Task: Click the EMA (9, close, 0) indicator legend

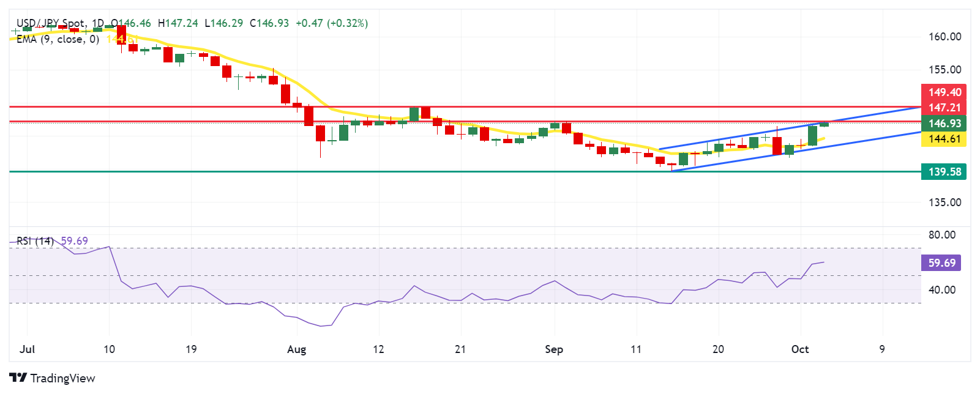Action: [x=58, y=39]
